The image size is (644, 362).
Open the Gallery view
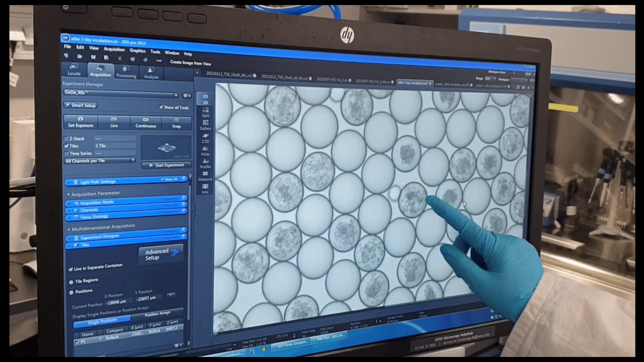click(205, 125)
